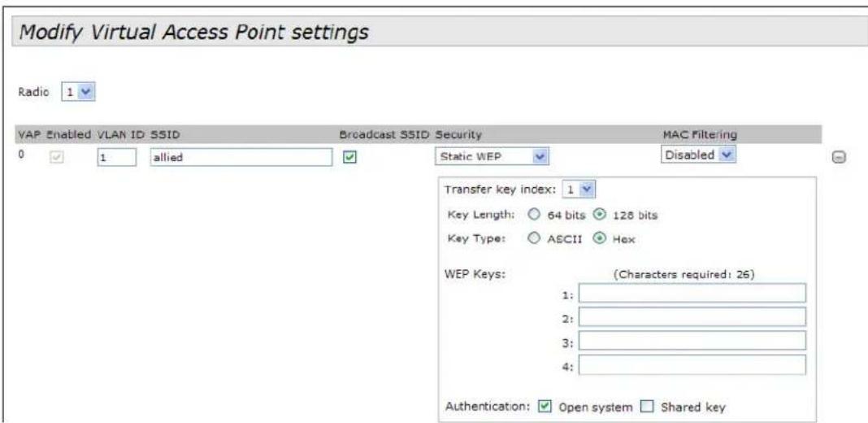Viewport: 868px width, 423px height.
Task: Click the MAC Filtering column header
Action: tap(700, 135)
